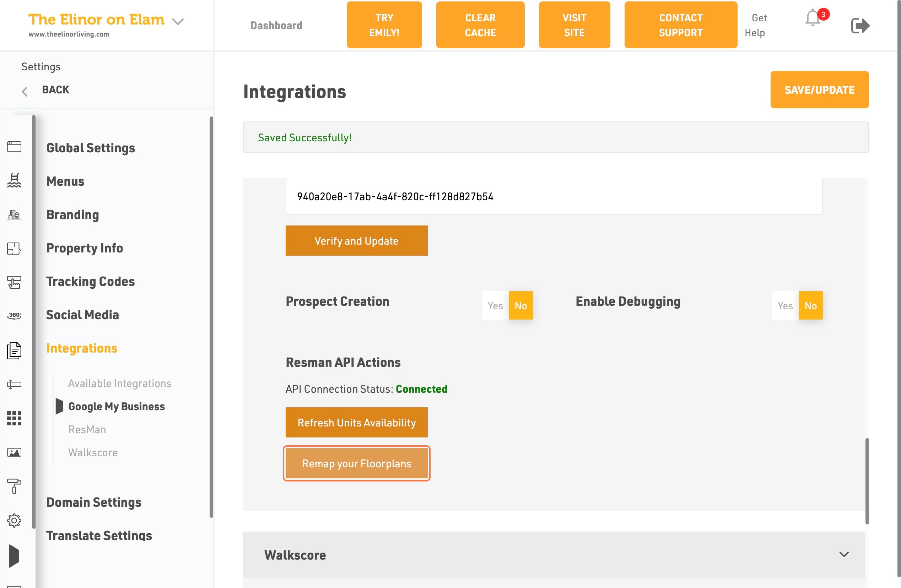
Task: Click the VISIT SITE button
Action: click(x=574, y=25)
